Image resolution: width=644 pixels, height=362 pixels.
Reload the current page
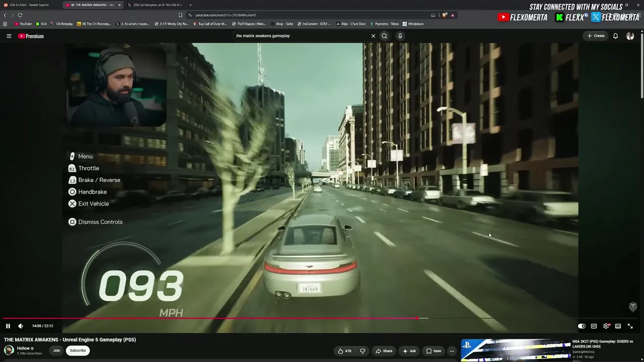pyautogui.click(x=20, y=15)
